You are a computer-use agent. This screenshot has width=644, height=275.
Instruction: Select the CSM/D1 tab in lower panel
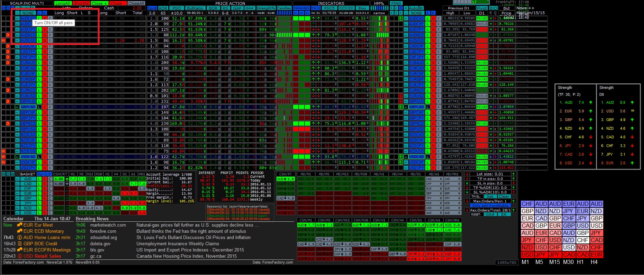tap(416, 220)
